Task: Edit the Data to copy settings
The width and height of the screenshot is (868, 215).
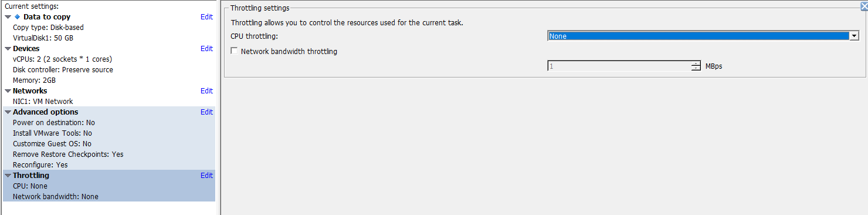Action: tap(206, 17)
